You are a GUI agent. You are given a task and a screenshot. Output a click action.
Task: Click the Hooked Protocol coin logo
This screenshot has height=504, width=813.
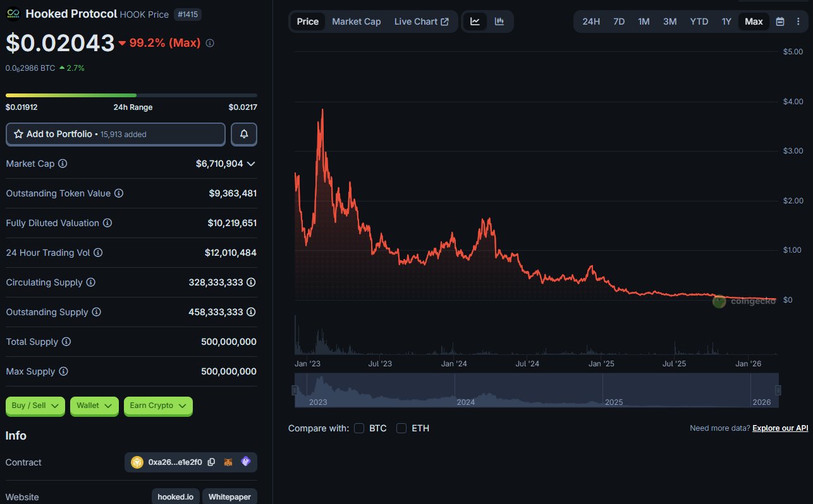click(13, 14)
